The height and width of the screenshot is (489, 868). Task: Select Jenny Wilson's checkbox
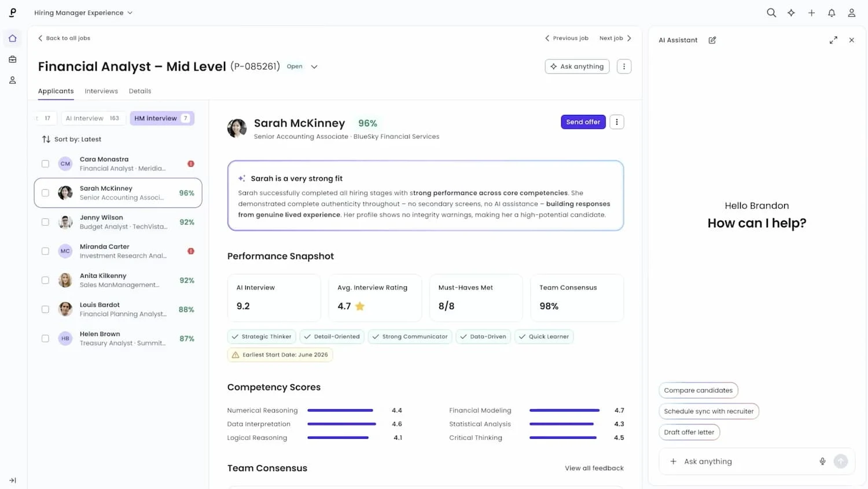coord(45,222)
